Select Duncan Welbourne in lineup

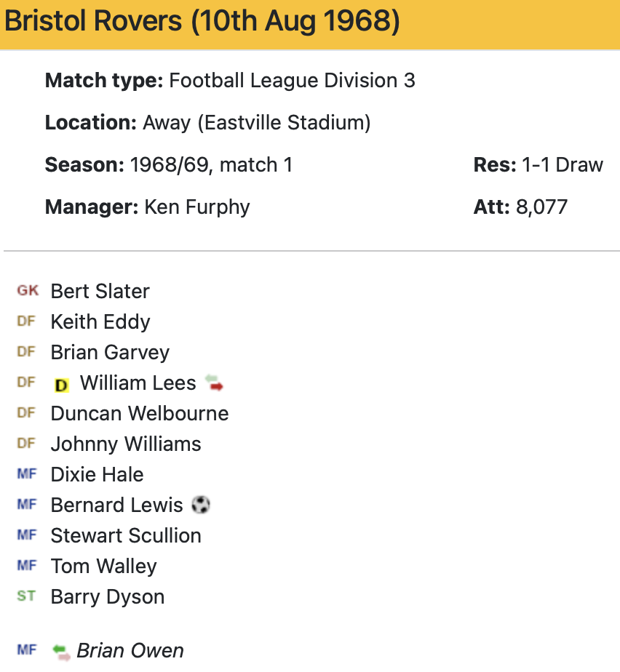click(139, 413)
